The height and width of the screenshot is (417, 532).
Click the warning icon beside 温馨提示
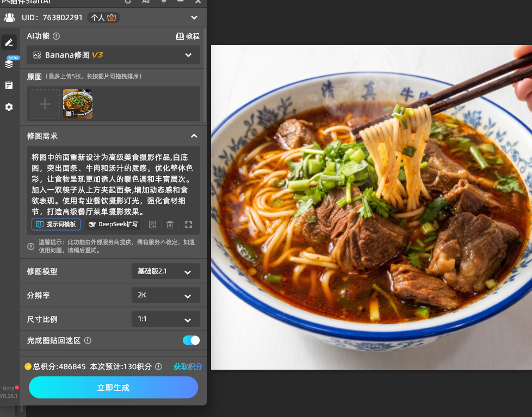click(31, 246)
